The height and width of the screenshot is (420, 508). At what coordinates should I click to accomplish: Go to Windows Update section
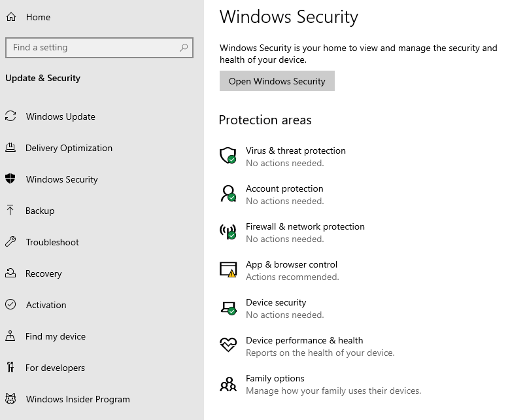(61, 116)
